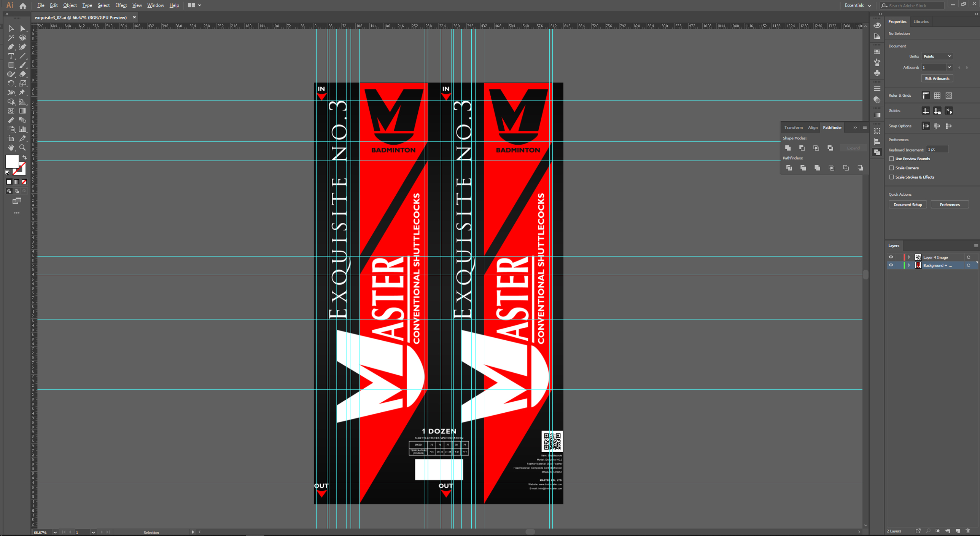
Task: Expand the Background layer
Action: (x=909, y=265)
